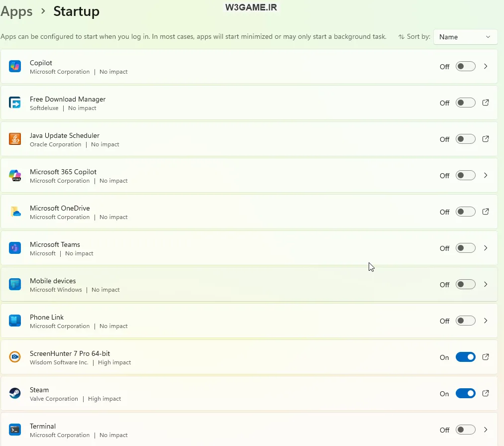504x446 pixels.
Task: Click the Terminal app icon
Action: [x=15, y=430]
